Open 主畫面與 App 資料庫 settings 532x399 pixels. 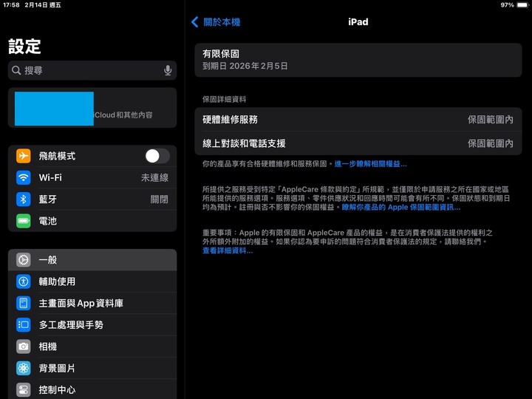coord(92,303)
